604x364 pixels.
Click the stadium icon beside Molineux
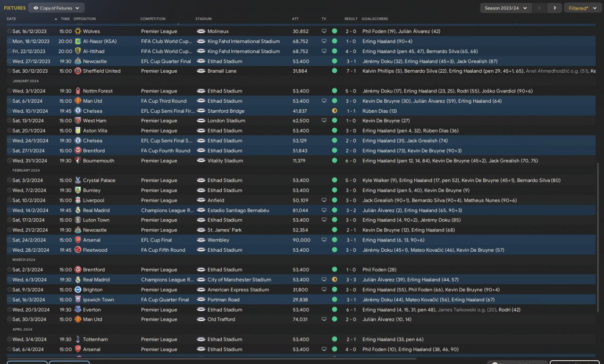coord(201,31)
